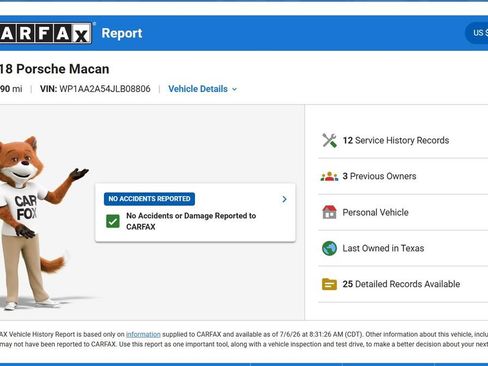Open accident details with right chevron
Viewport: 488px width, 366px height.
284,199
